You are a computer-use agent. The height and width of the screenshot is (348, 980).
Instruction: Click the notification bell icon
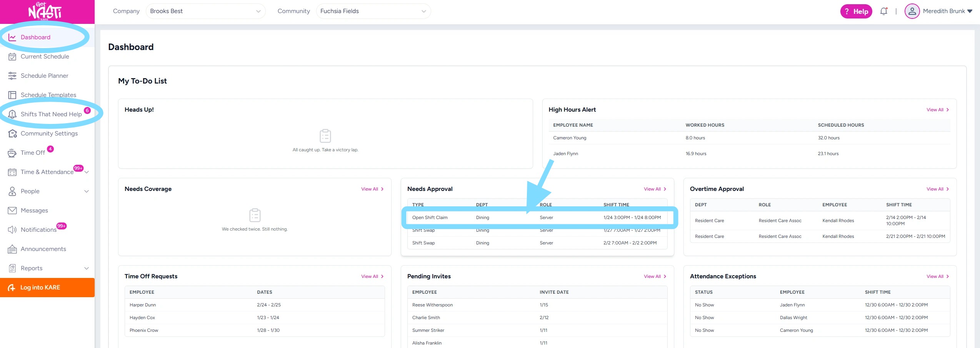(883, 12)
